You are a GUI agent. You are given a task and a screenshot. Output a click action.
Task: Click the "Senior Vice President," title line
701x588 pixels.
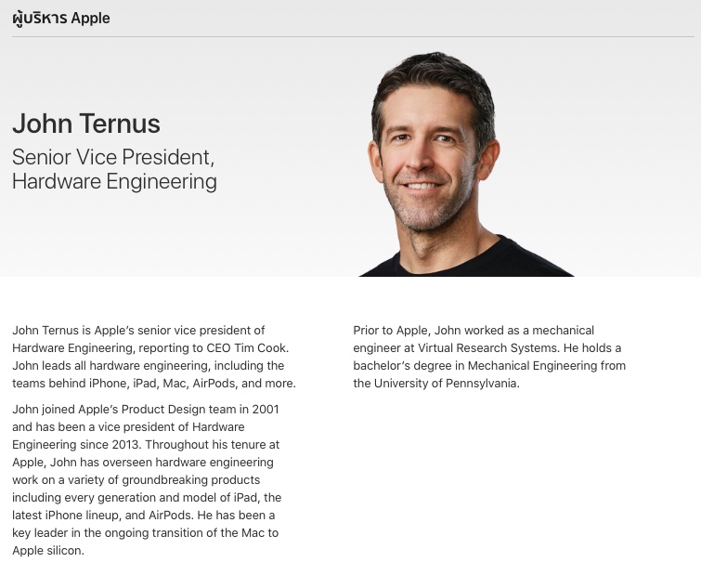(x=113, y=156)
